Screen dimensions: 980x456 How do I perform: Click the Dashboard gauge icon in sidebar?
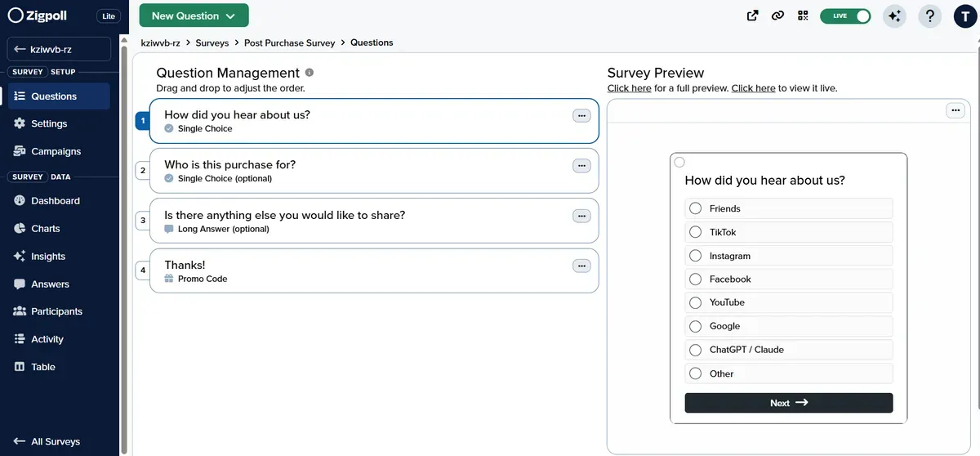(20, 201)
